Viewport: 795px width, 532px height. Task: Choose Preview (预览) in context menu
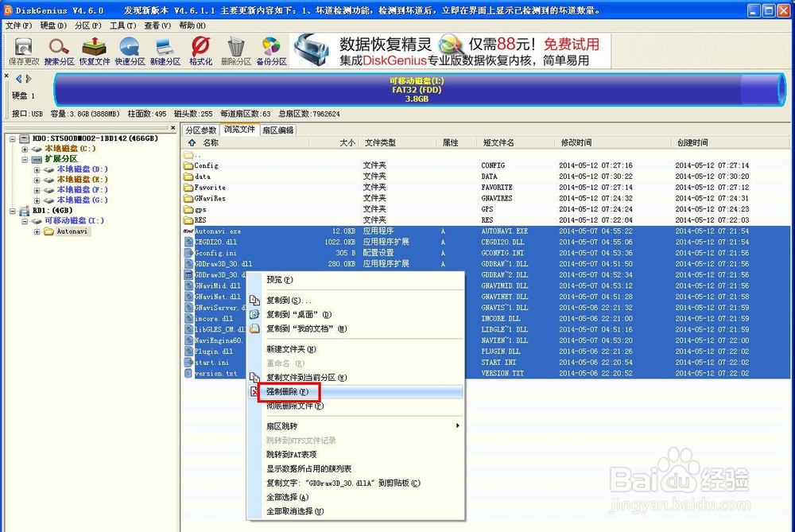point(355,279)
